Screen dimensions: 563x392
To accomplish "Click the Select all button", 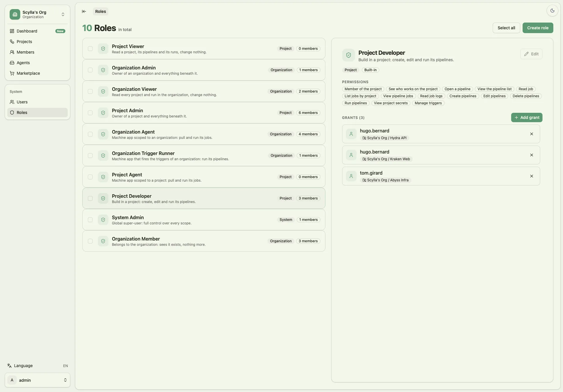I will (x=506, y=28).
